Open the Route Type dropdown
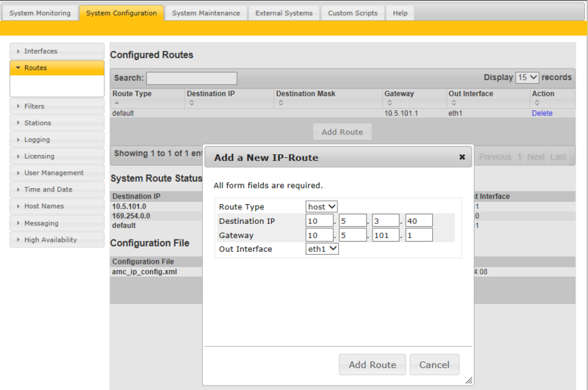The width and height of the screenshot is (588, 390). pyautogui.click(x=322, y=206)
